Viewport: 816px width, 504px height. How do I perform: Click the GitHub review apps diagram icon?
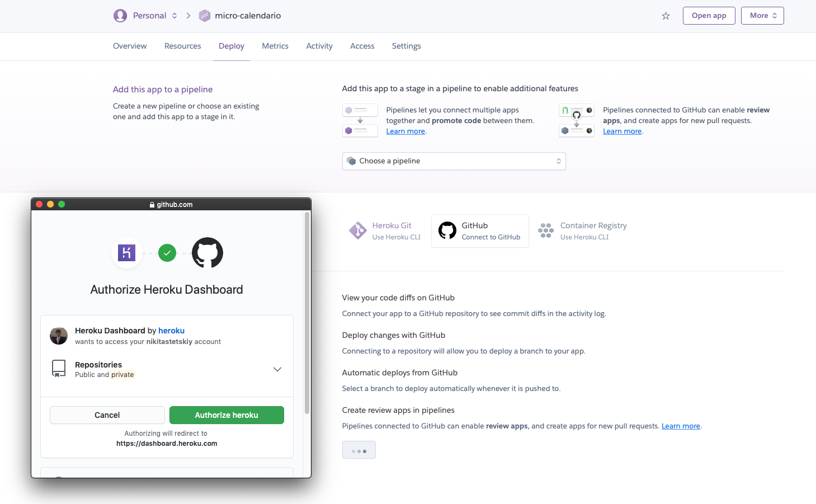click(x=577, y=120)
